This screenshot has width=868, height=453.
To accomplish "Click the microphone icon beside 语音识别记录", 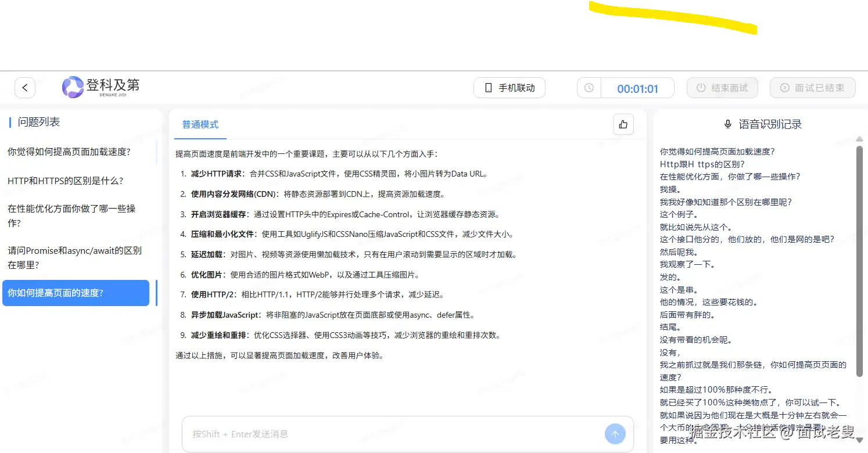I will (728, 124).
